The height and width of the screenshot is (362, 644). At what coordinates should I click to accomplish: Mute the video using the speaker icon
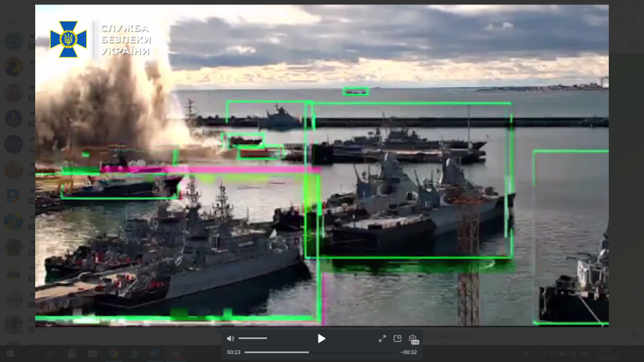(230, 339)
